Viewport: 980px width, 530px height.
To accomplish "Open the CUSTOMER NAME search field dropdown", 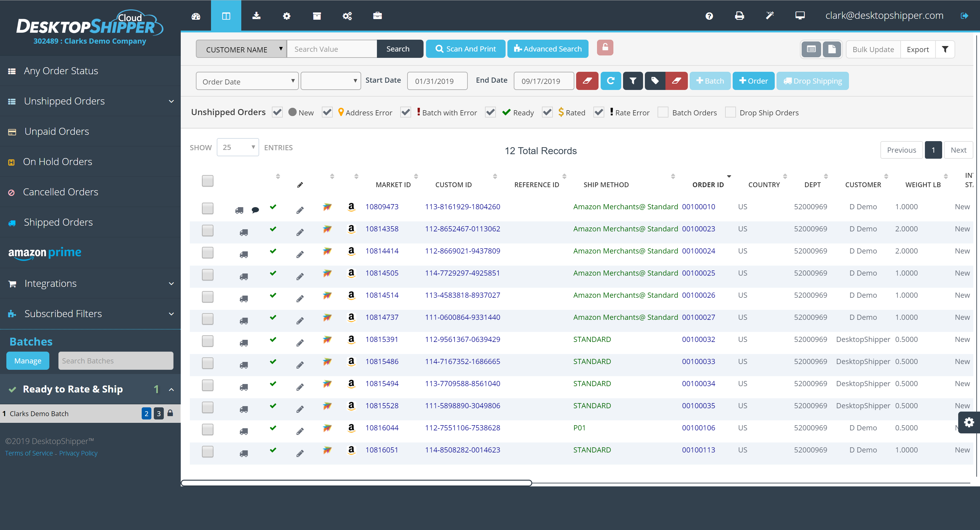I will (x=241, y=49).
